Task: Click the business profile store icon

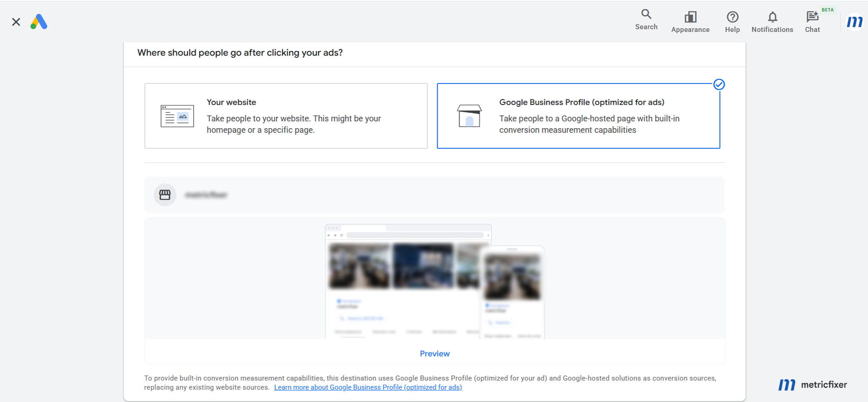Action: (x=165, y=195)
